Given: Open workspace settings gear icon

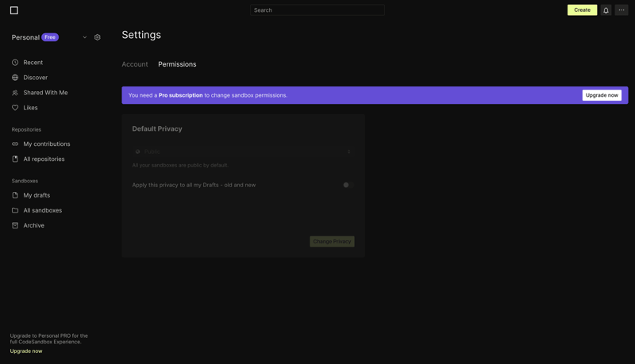Looking at the screenshot, I should pyautogui.click(x=97, y=37).
